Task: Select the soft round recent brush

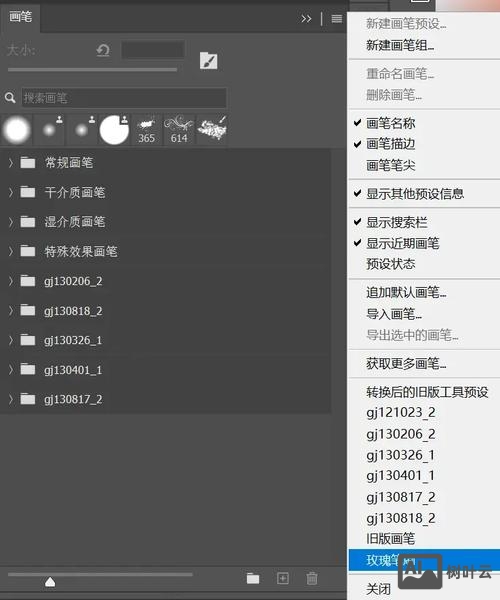Action: [17, 130]
